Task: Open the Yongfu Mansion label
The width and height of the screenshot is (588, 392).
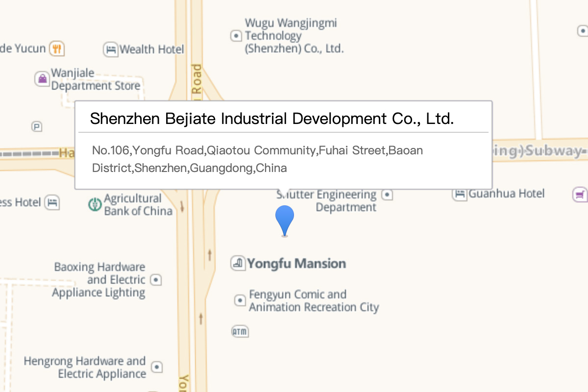Action: 296,264
